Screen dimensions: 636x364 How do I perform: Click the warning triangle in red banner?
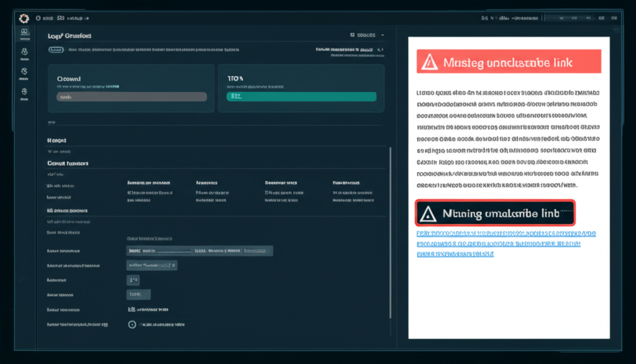pyautogui.click(x=429, y=63)
